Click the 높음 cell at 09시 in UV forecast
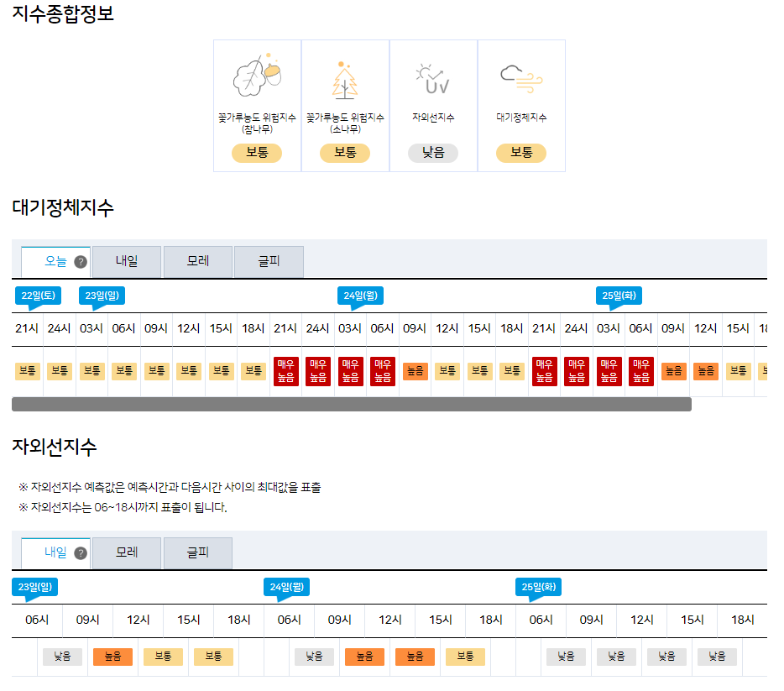Image resolution: width=784 pixels, height=691 pixels. pos(112,657)
